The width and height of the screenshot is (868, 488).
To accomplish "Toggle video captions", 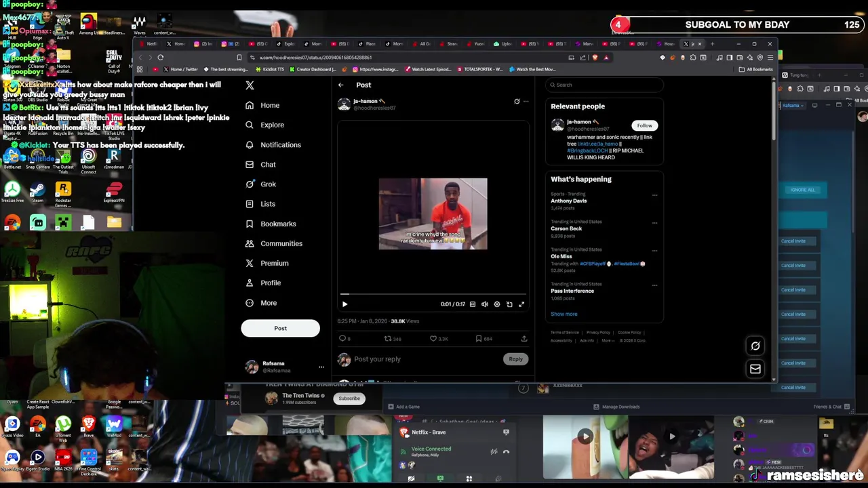I will tap(473, 304).
